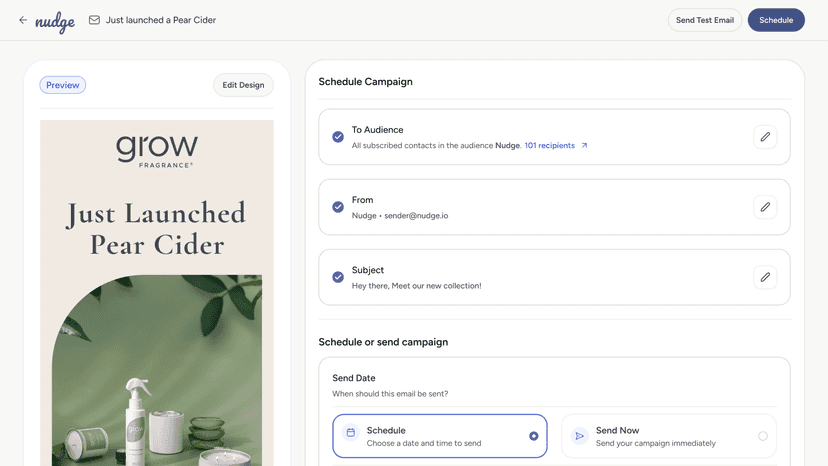Click the From completed checkmark
The width and height of the screenshot is (828, 466).
coord(338,207)
